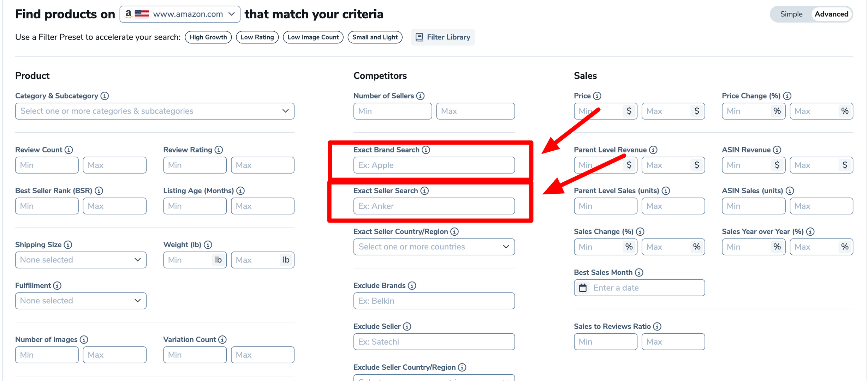
Task: Apply the High Growth filter preset
Action: tap(208, 37)
